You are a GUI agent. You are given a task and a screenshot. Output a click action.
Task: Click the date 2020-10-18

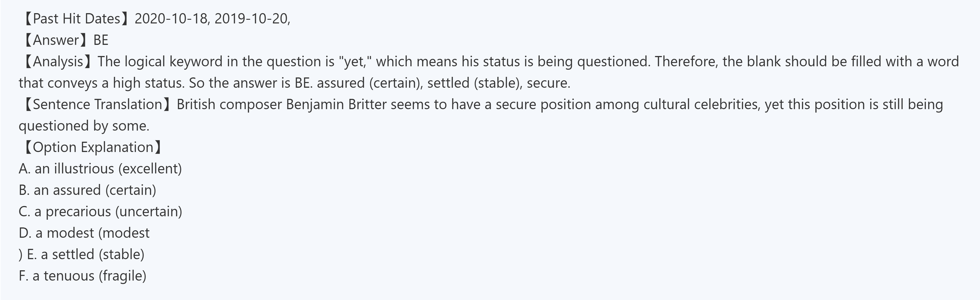point(171,19)
